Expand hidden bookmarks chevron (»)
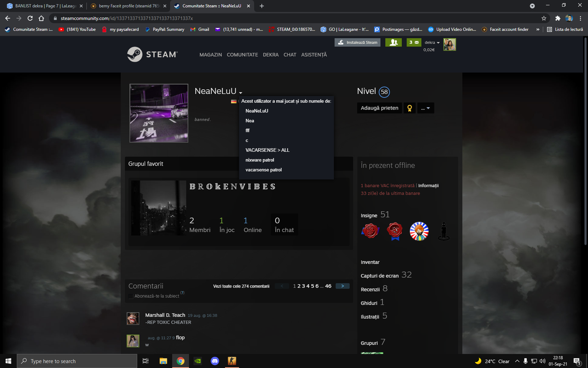 tap(538, 29)
